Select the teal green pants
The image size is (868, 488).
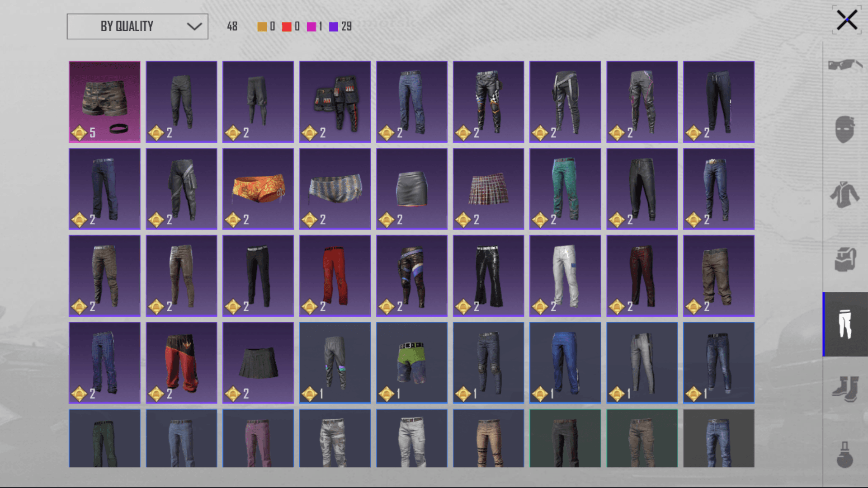coord(565,189)
